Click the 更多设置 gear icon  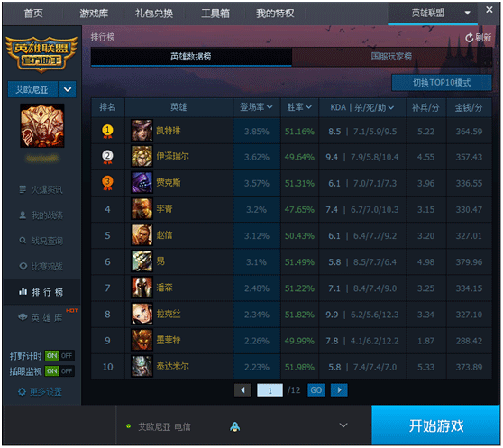pos(22,391)
